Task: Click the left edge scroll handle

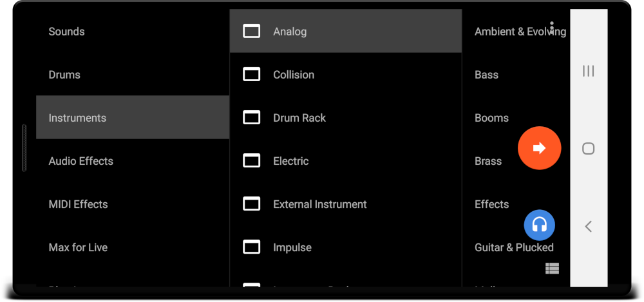Action: (24, 148)
